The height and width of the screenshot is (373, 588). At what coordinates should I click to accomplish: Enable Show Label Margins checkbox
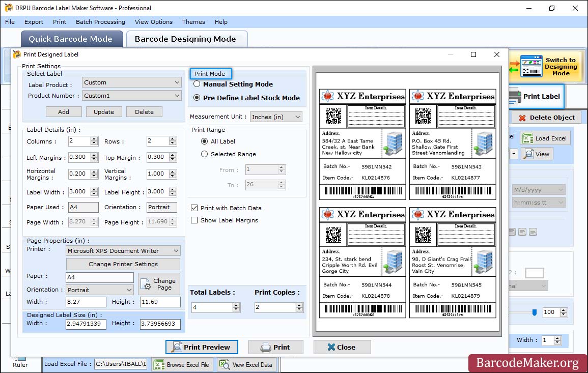[x=194, y=220]
